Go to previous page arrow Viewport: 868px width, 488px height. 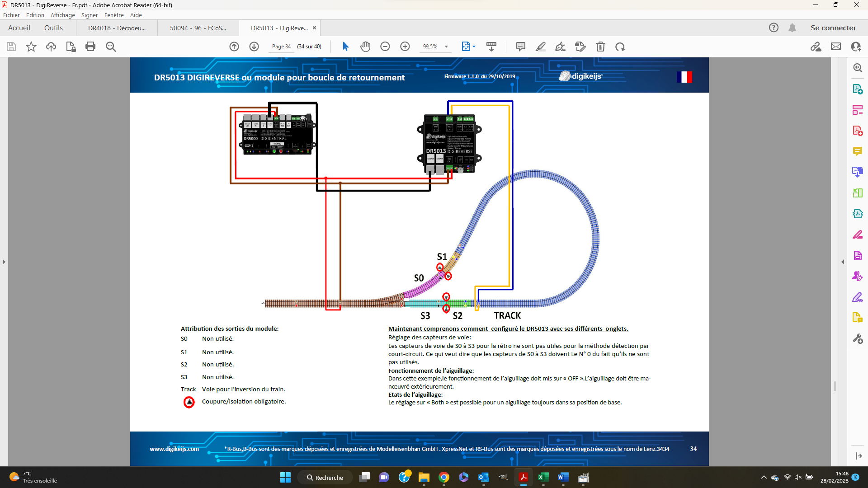pyautogui.click(x=234, y=47)
